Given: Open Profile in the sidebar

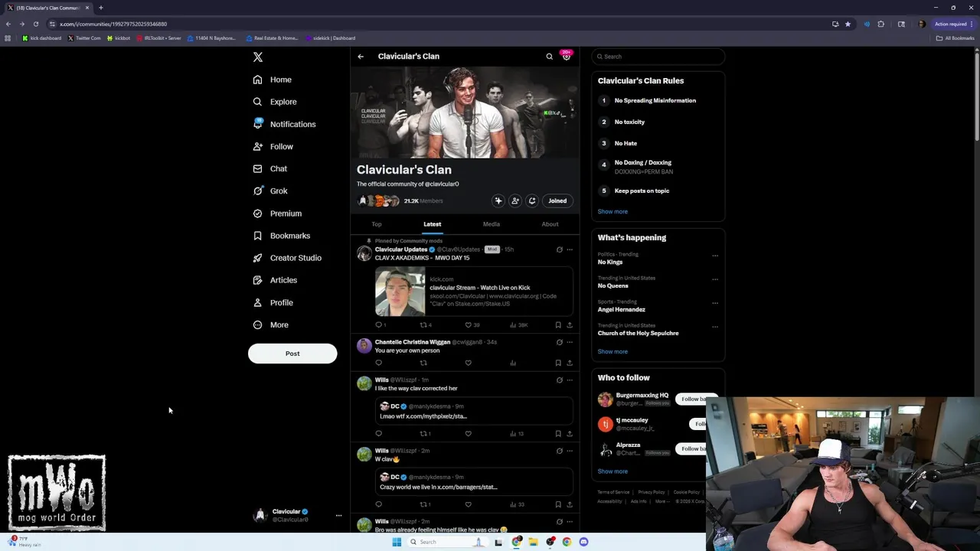Looking at the screenshot, I should 273,302.
